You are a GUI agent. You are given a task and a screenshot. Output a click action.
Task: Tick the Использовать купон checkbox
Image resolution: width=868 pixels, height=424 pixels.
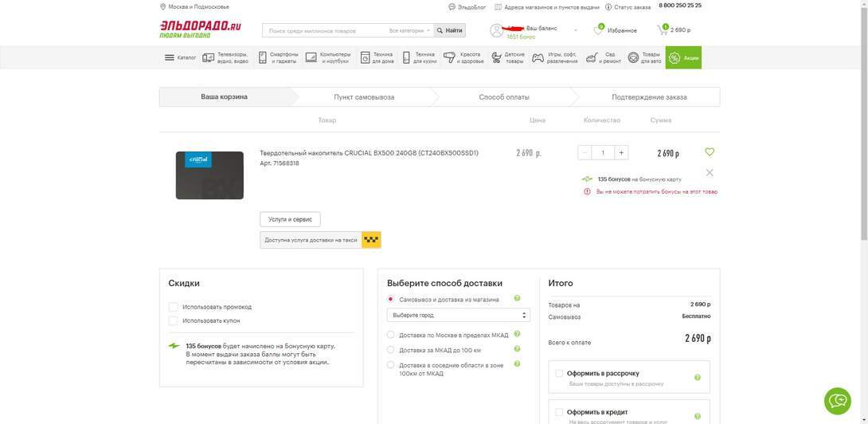[x=174, y=320]
